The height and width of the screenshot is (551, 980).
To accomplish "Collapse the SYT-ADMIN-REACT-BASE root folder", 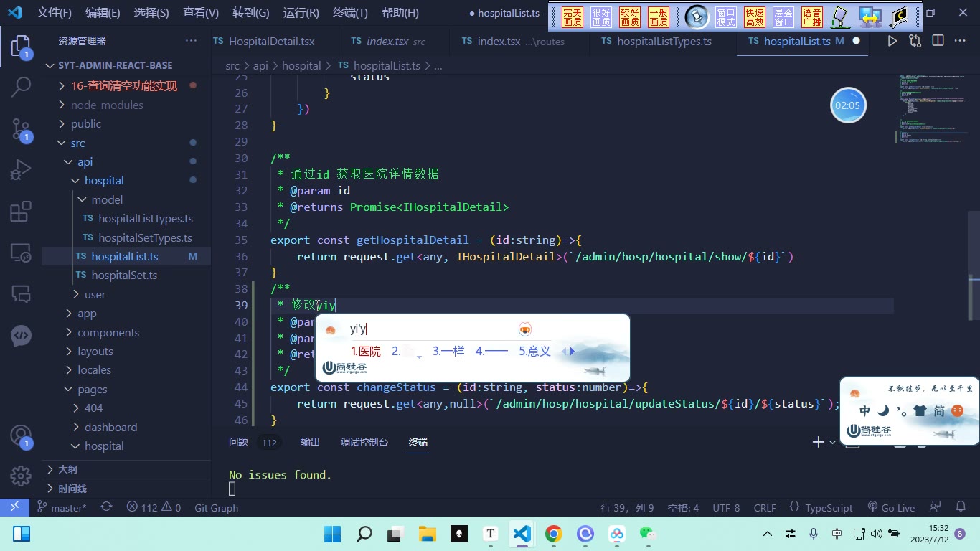I will click(x=115, y=65).
